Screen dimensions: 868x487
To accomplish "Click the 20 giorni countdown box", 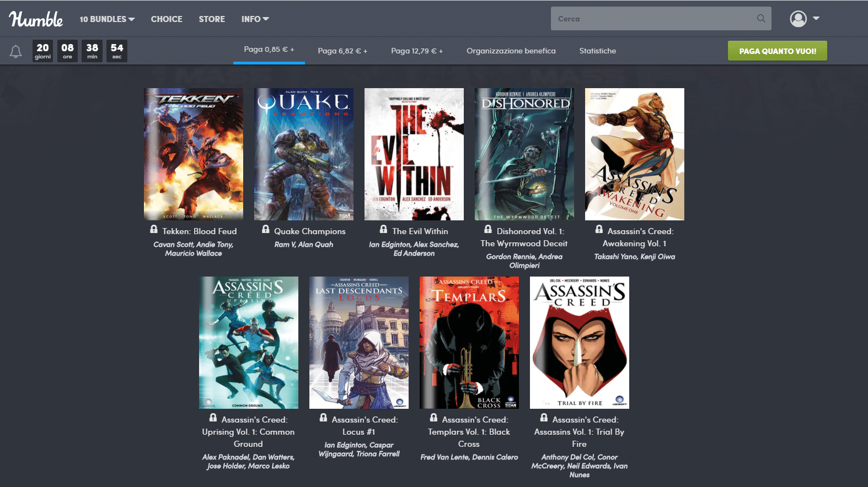I will (42, 51).
